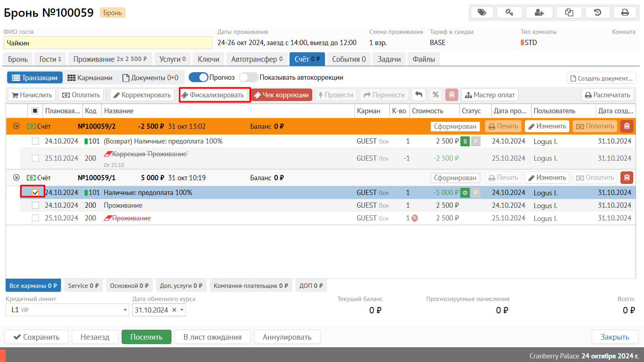Collapse invoice №100059/2 group

coord(16,126)
